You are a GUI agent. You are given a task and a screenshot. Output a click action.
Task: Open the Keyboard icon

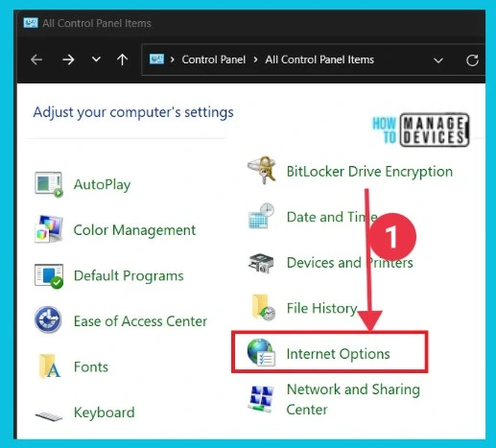pos(49,416)
